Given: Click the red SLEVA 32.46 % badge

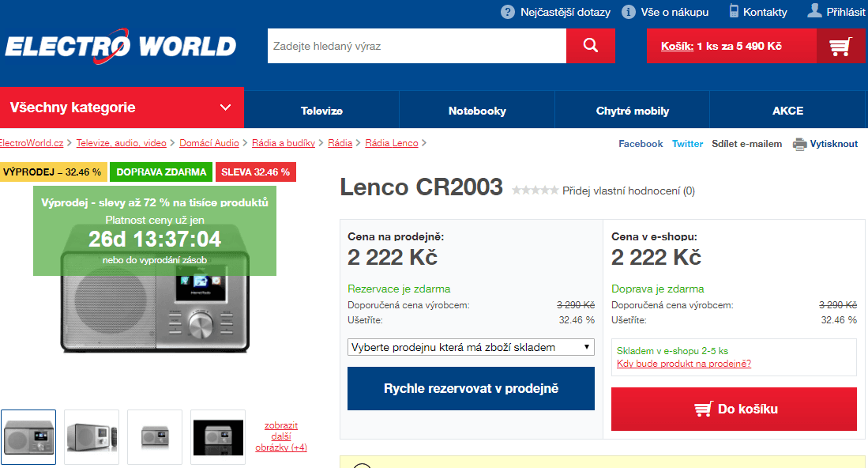Looking at the screenshot, I should (256, 172).
